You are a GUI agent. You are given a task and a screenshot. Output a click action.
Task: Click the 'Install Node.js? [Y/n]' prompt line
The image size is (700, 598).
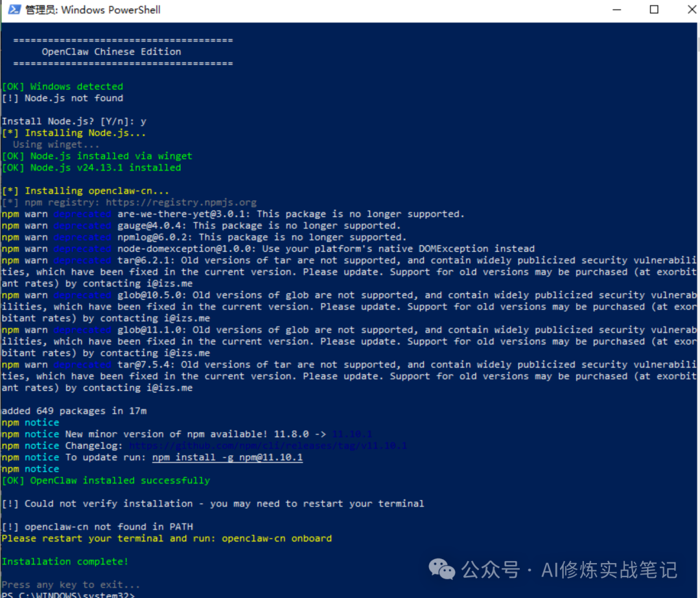(73, 121)
